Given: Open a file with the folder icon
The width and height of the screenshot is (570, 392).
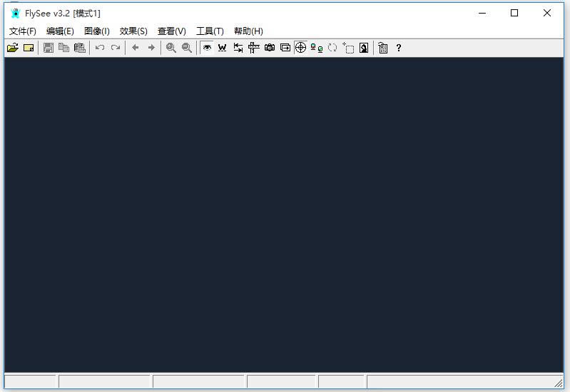Looking at the screenshot, I should pos(13,48).
